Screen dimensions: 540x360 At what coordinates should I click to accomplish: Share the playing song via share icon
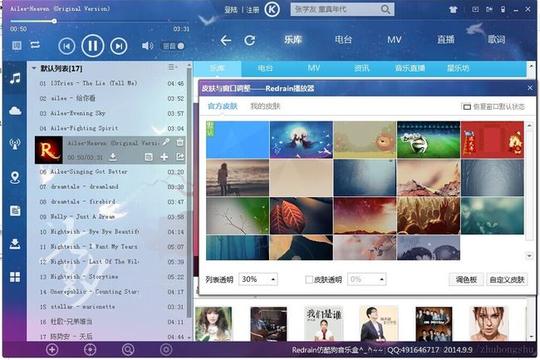[180, 157]
